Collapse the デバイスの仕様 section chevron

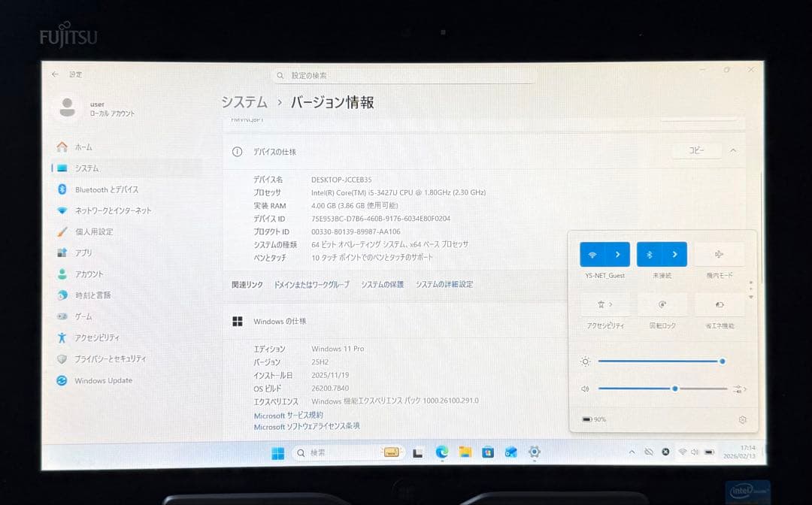click(x=733, y=150)
